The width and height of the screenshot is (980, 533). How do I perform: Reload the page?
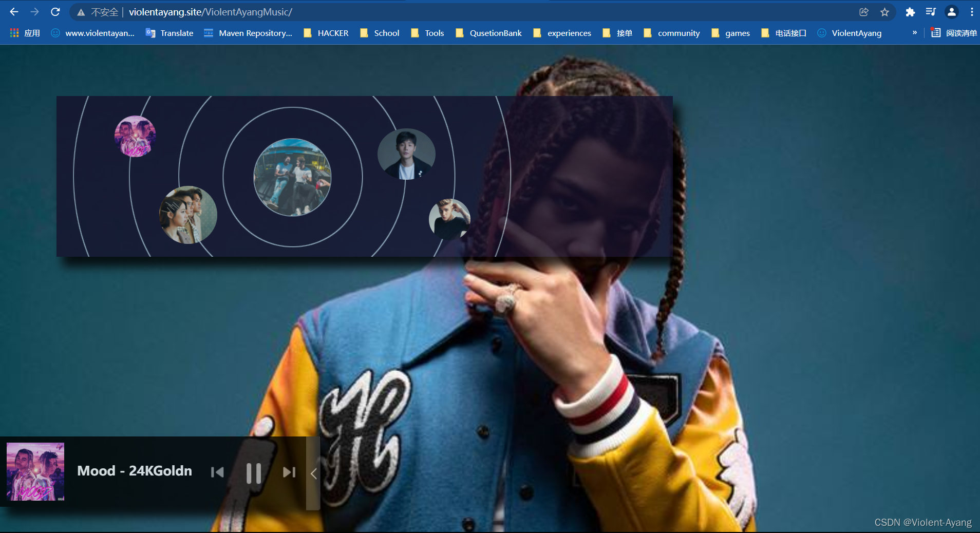pyautogui.click(x=55, y=12)
